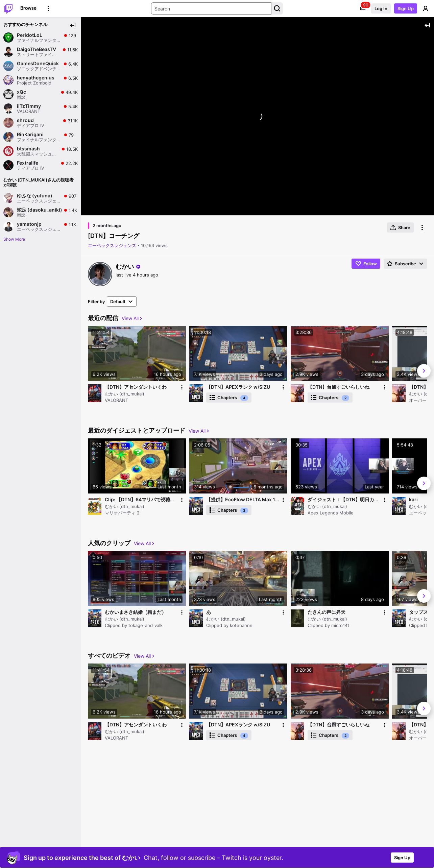This screenshot has height=868, width=434.
Task: Click VALORANT game art in 最近の配信
Action: [95, 393]
